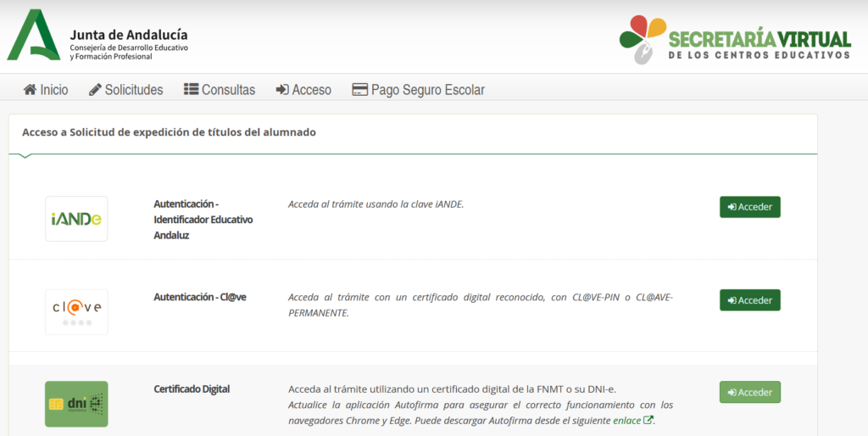Open the Consultas menu
This screenshot has height=436, width=868.
coord(220,90)
